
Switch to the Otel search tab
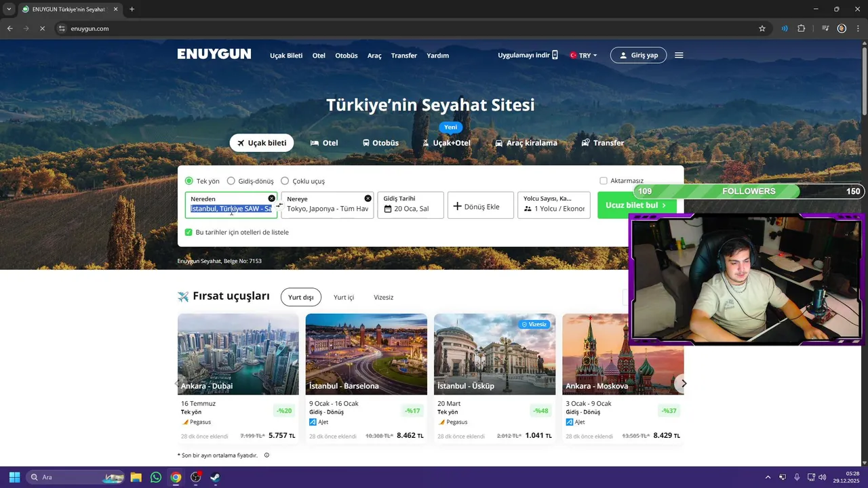coord(324,142)
